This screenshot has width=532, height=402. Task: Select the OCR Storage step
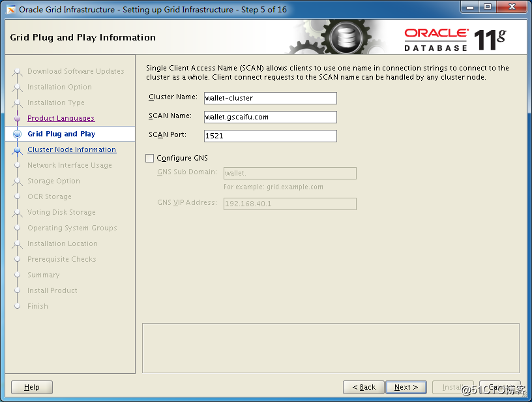[50, 196]
